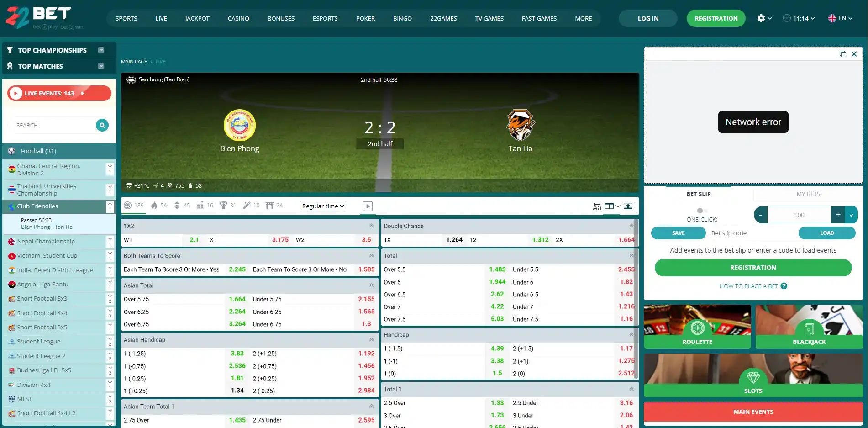Expand Thailand Universities Championship league

coord(110,189)
